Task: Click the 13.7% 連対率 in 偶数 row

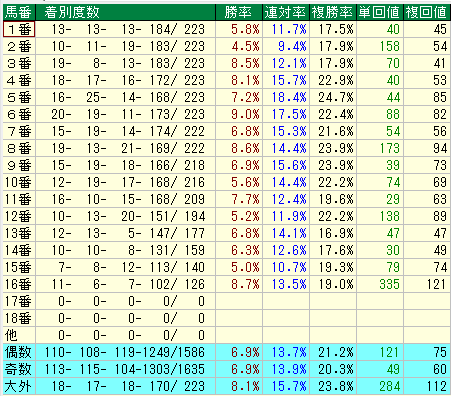Action: 286,352
